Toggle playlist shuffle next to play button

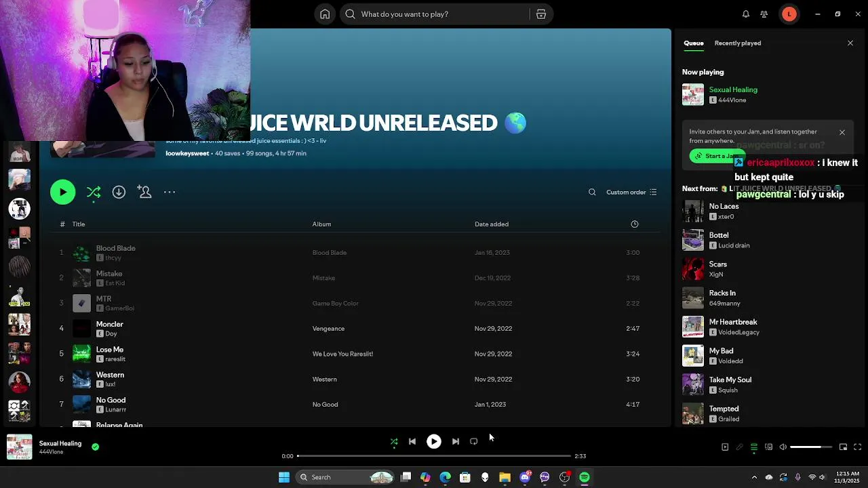coord(94,192)
